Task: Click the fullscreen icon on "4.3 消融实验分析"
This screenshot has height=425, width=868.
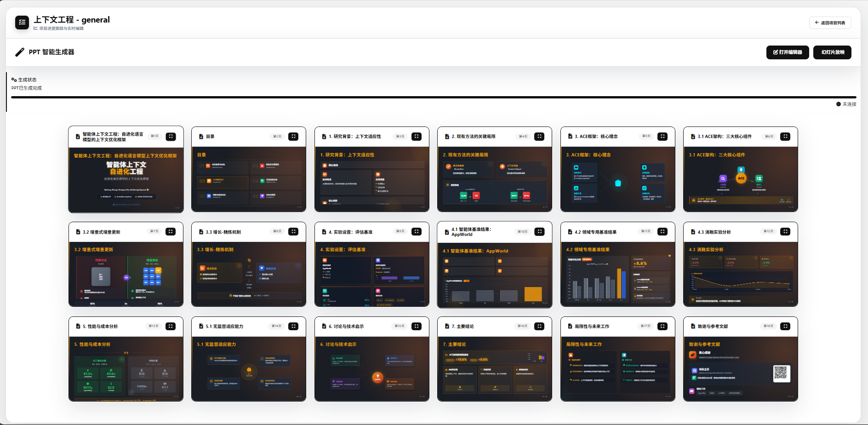Action: [786, 231]
